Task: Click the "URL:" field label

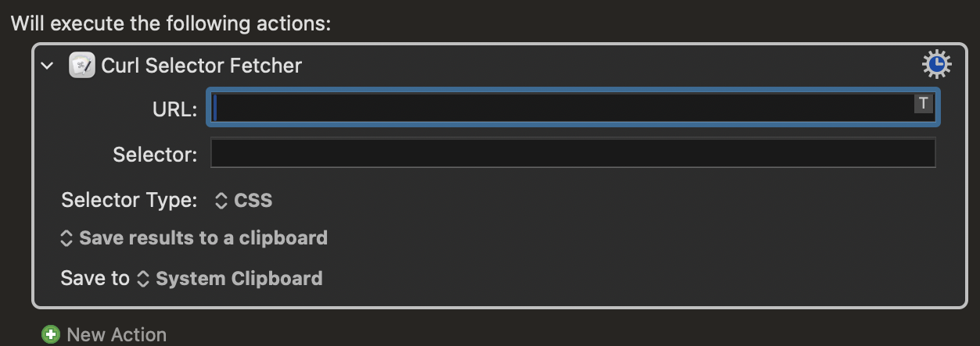Action: [x=174, y=110]
